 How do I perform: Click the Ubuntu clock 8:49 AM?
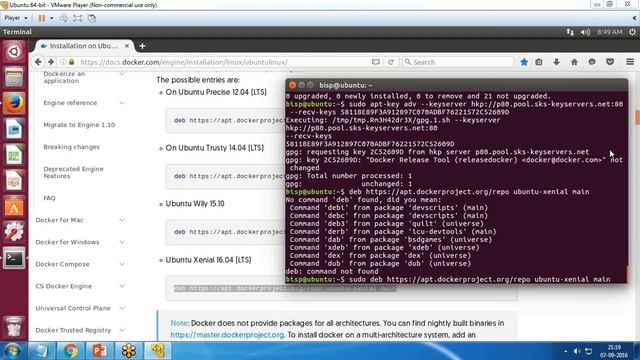tap(610, 32)
